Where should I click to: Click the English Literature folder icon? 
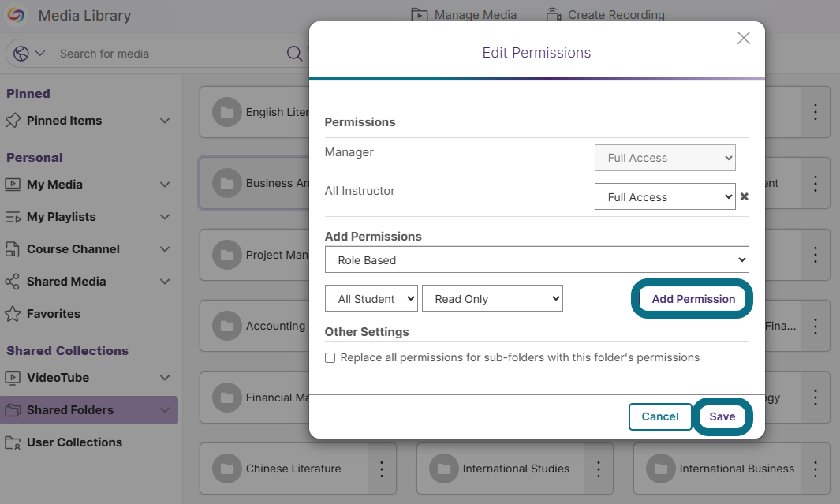[x=227, y=112]
